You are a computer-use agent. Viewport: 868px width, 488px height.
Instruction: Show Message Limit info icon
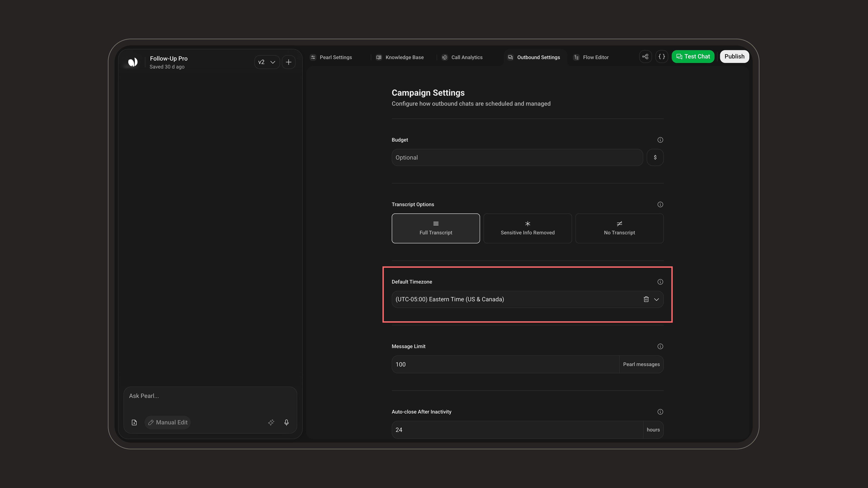click(660, 347)
